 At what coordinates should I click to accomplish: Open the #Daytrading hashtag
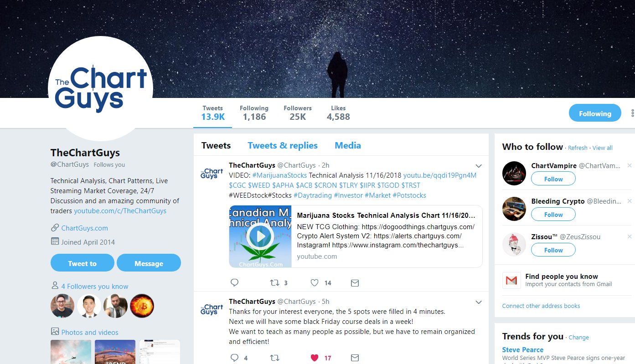(x=313, y=195)
